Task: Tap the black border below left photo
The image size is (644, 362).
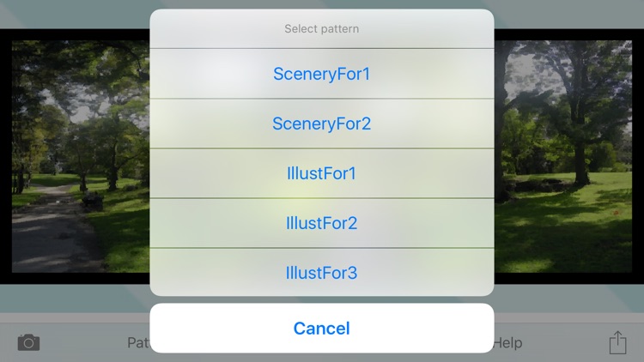Action: click(81, 278)
